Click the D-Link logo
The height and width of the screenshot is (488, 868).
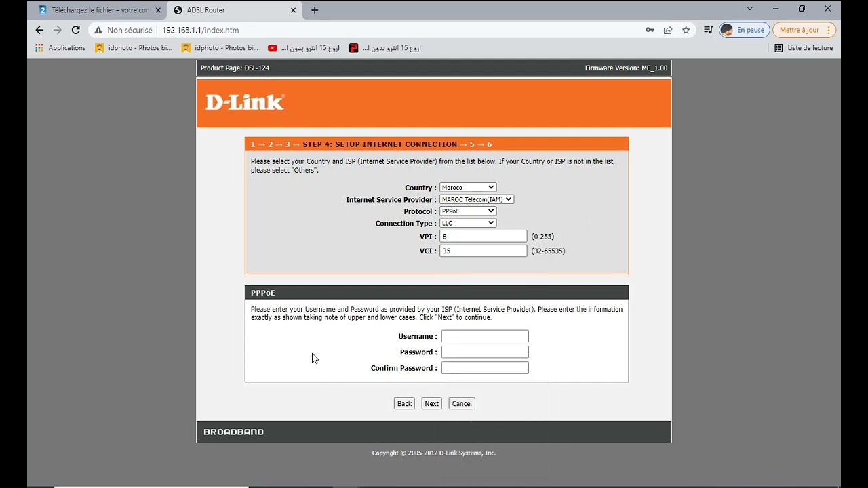(x=245, y=102)
